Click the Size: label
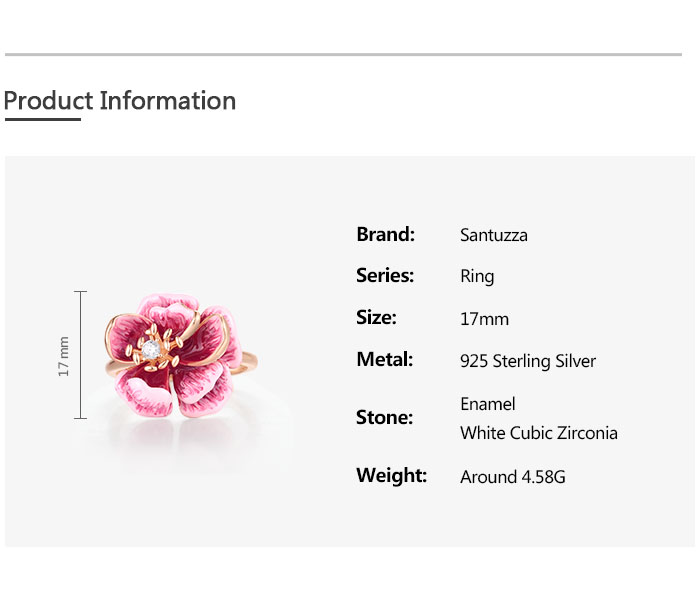This screenshot has width=700, height=607. (376, 318)
